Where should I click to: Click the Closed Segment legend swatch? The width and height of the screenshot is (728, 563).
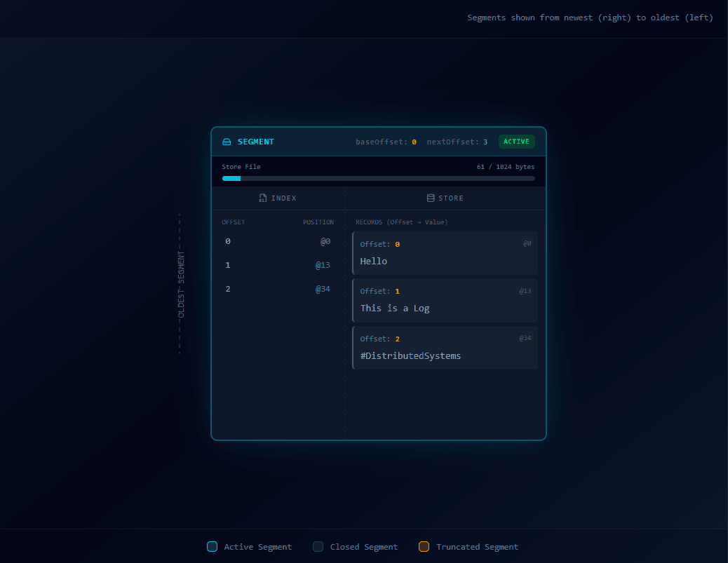pyautogui.click(x=318, y=547)
